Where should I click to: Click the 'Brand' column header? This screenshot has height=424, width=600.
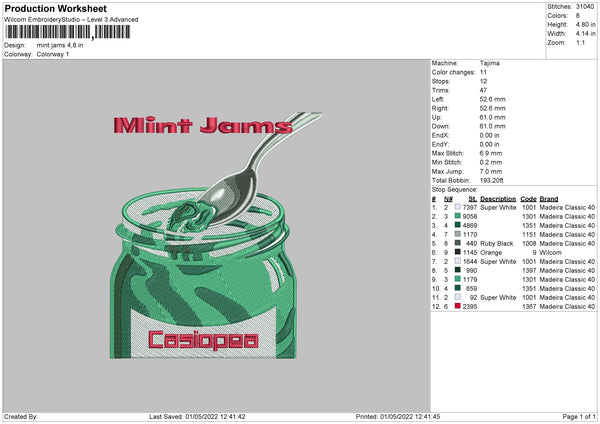click(549, 199)
